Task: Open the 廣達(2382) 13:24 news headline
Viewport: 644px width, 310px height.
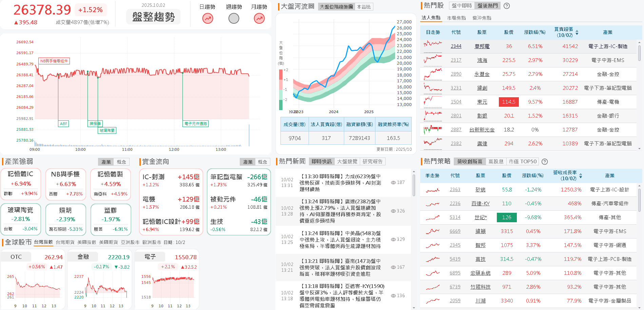Action: tap(340, 211)
